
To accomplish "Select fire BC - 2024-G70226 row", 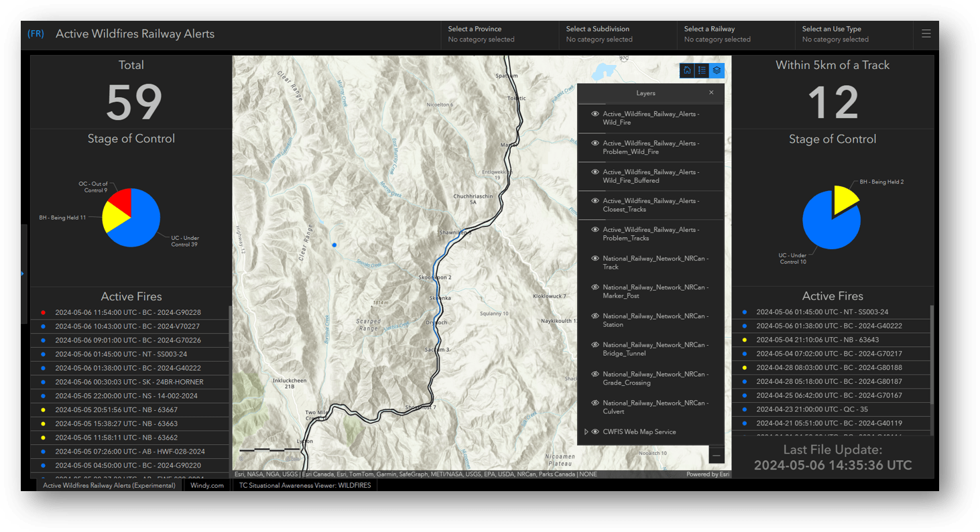I will point(131,340).
